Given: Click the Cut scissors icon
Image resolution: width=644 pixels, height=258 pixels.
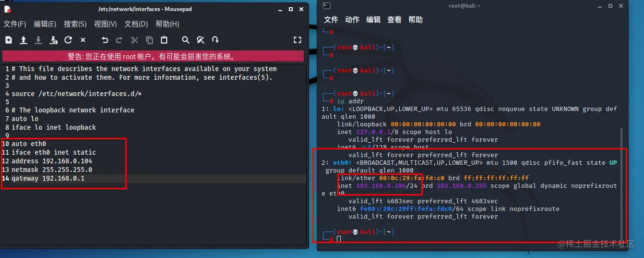Looking at the screenshot, I should [134, 40].
